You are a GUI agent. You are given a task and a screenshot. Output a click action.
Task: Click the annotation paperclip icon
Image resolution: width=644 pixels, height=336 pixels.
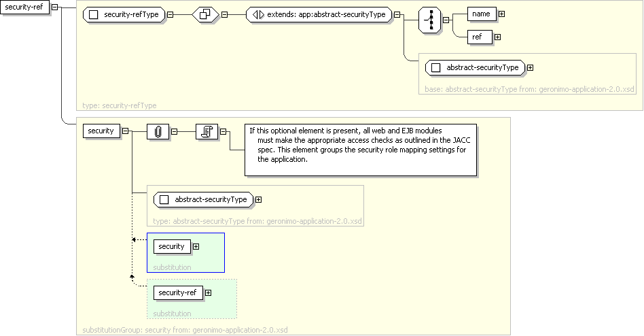pyautogui.click(x=158, y=132)
